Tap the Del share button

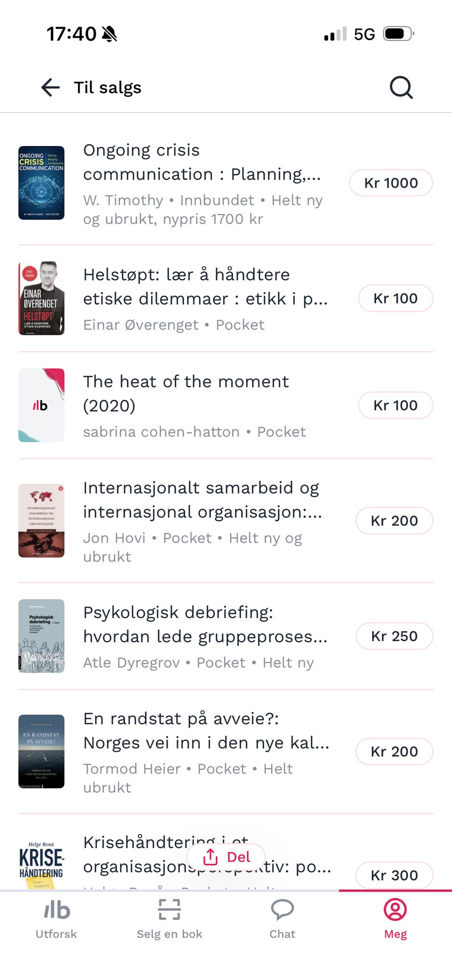(x=226, y=857)
